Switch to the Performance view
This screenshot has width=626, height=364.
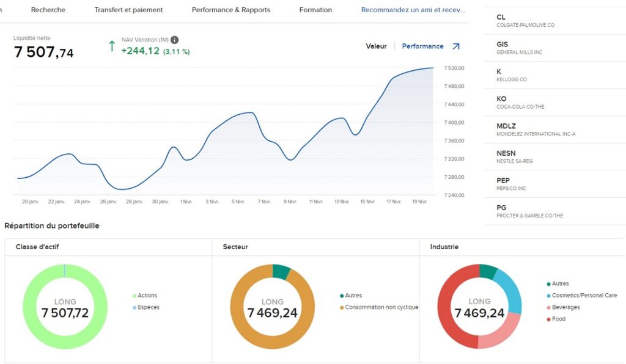pos(424,46)
